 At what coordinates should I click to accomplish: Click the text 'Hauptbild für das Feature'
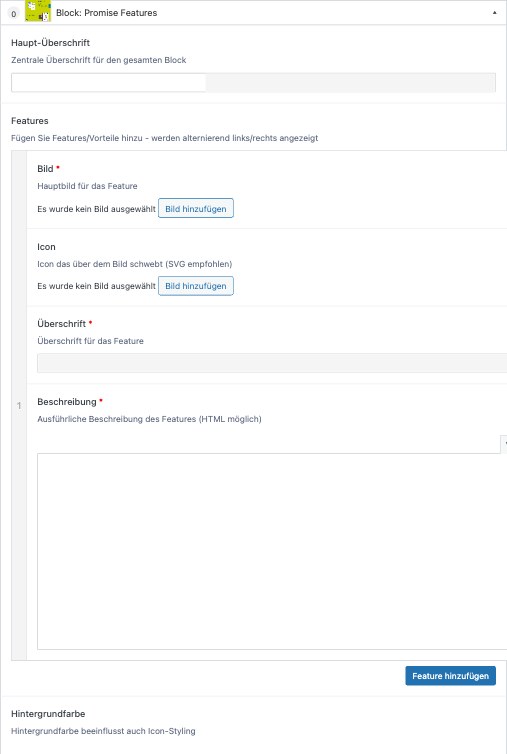point(87,186)
